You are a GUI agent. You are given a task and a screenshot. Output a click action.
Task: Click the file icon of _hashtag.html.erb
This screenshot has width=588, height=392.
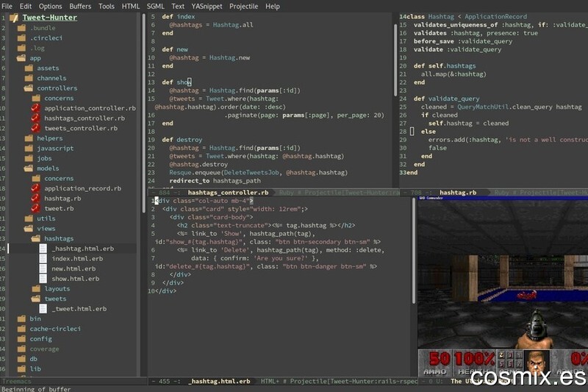[x=43, y=249]
